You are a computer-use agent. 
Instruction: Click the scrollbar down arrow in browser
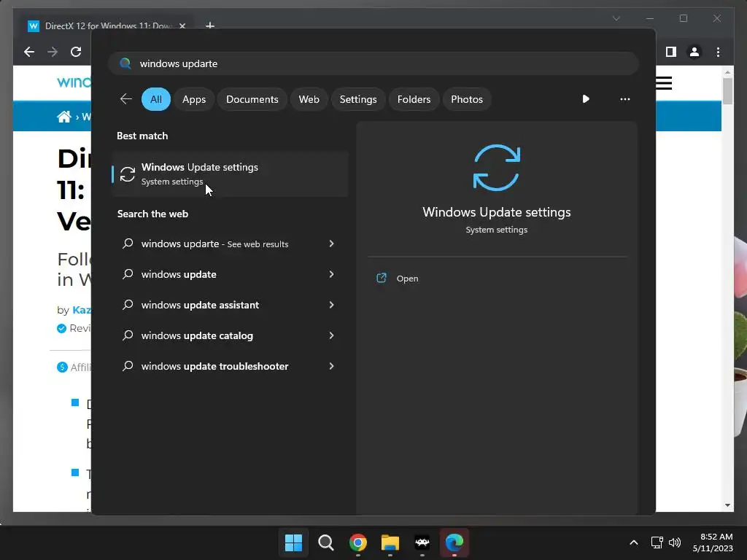click(727, 505)
